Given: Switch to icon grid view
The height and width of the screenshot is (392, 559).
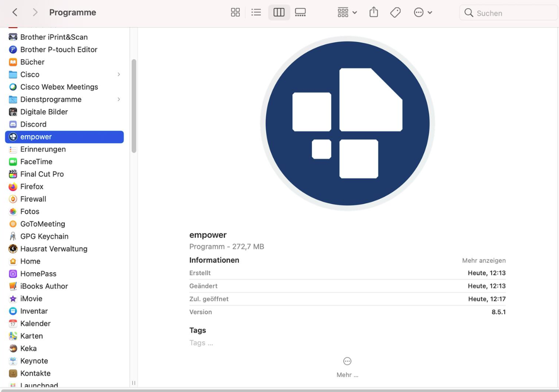Looking at the screenshot, I should (235, 13).
